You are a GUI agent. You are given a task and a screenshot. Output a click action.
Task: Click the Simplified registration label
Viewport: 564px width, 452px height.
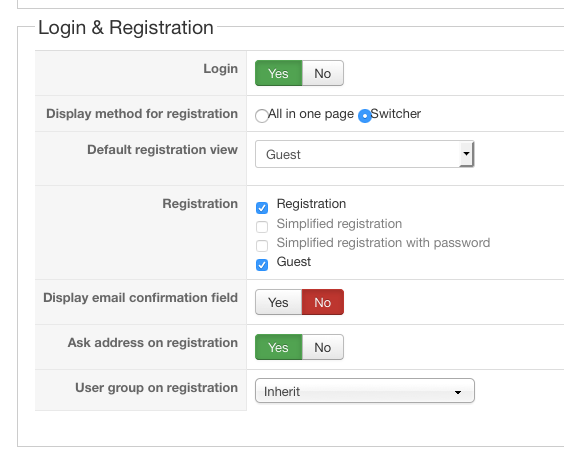click(x=339, y=224)
